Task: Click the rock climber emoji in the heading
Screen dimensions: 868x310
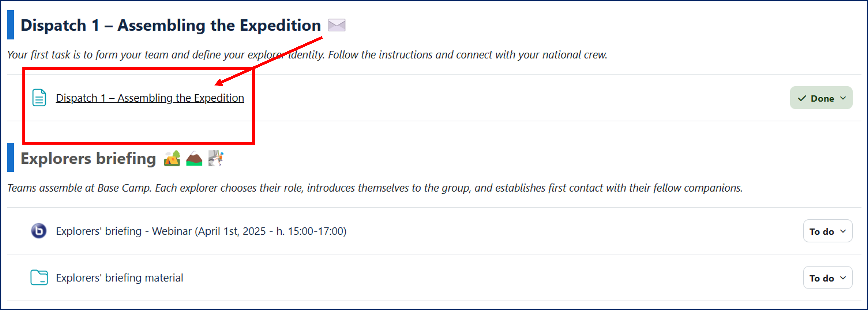Action: coord(216,158)
